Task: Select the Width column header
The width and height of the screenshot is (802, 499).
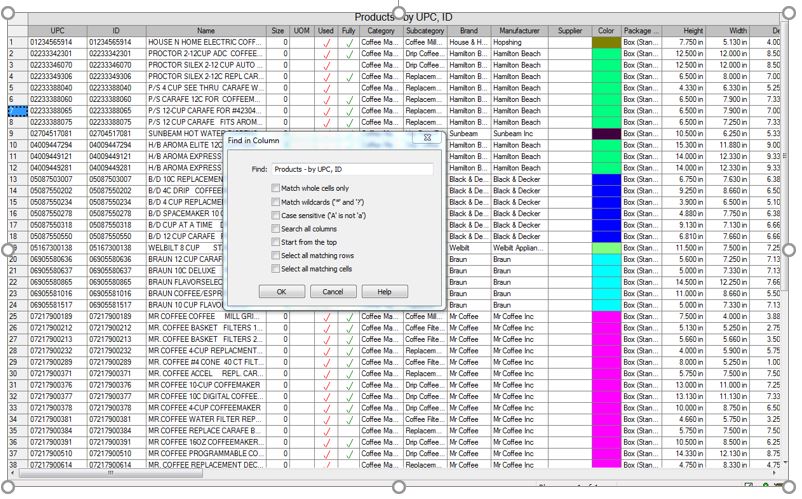Action: pyautogui.click(x=727, y=31)
